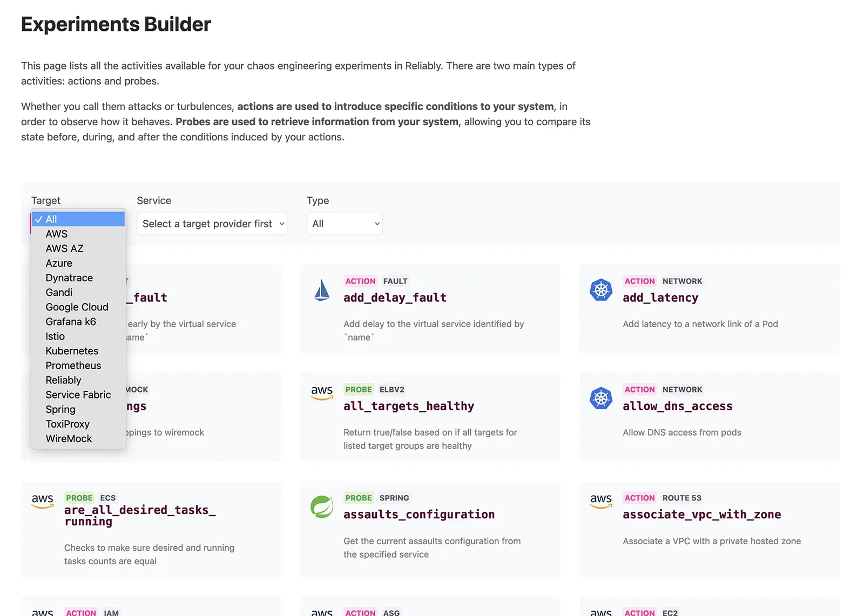Pick Spring from the Target options
The image size is (864, 616).
pyautogui.click(x=78, y=409)
